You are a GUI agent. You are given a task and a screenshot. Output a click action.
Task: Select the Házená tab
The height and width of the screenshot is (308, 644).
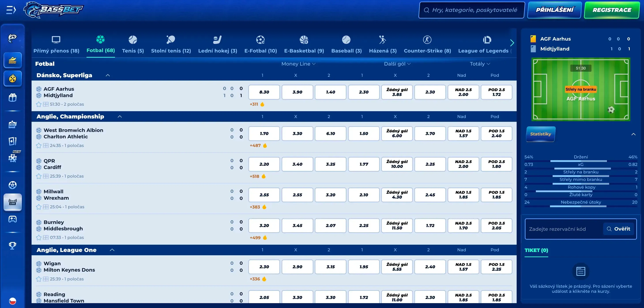pyautogui.click(x=383, y=45)
